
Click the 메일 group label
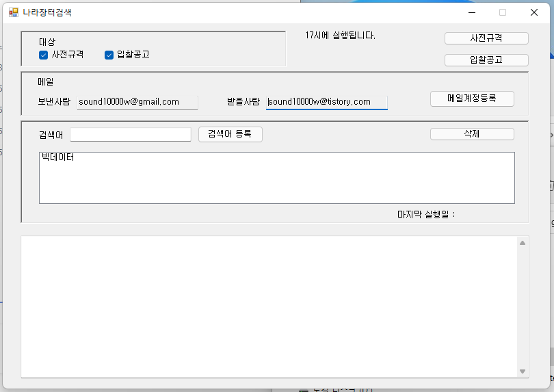tap(46, 82)
